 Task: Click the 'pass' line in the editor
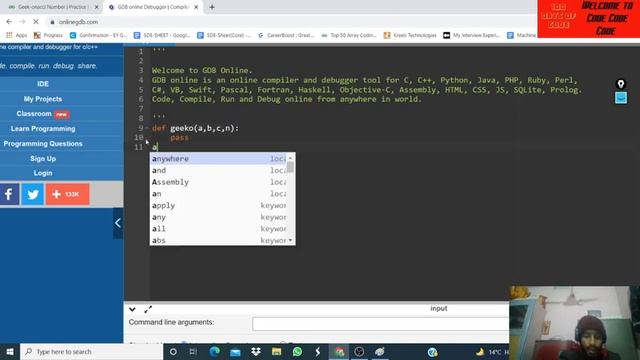point(180,138)
